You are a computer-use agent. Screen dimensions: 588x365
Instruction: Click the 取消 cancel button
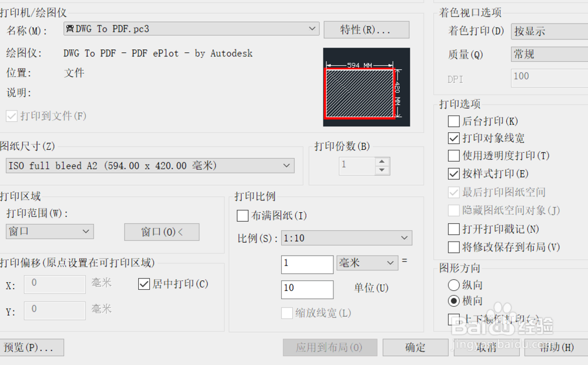pyautogui.click(x=486, y=347)
